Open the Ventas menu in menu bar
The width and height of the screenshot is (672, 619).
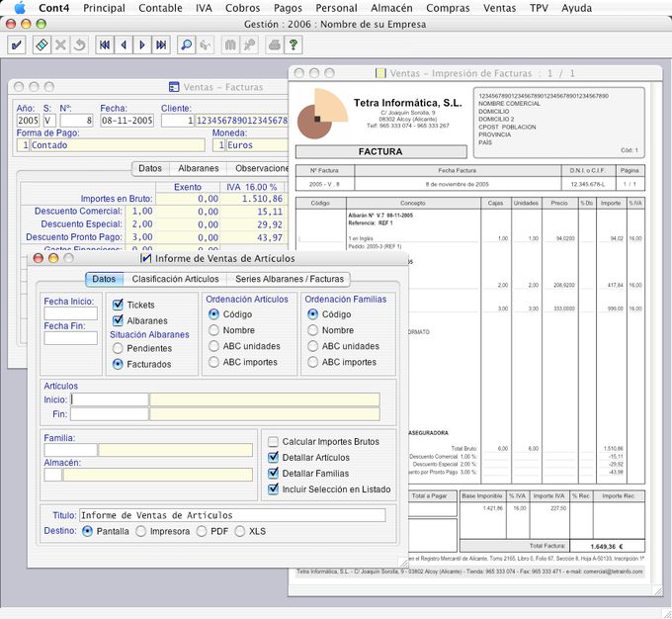499,8
